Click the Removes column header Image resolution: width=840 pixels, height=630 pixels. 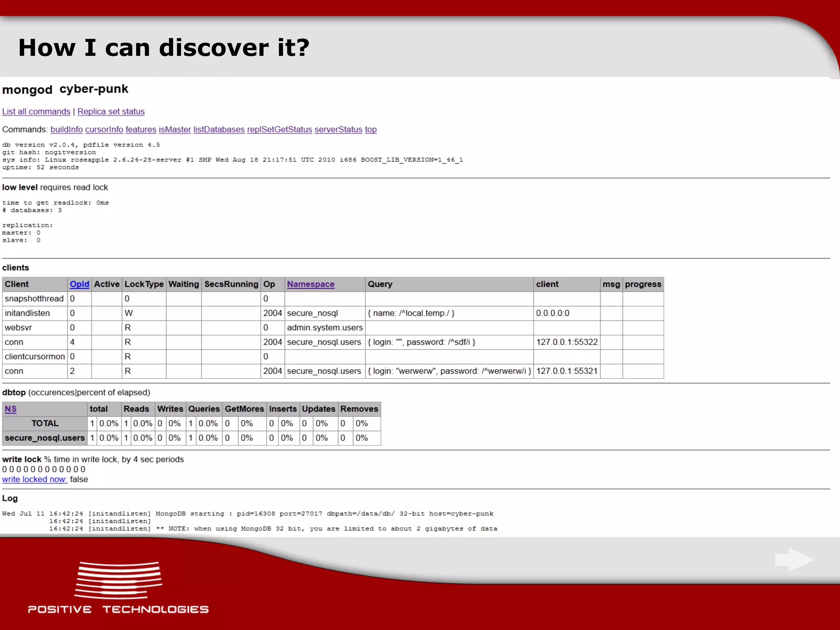[x=359, y=409]
